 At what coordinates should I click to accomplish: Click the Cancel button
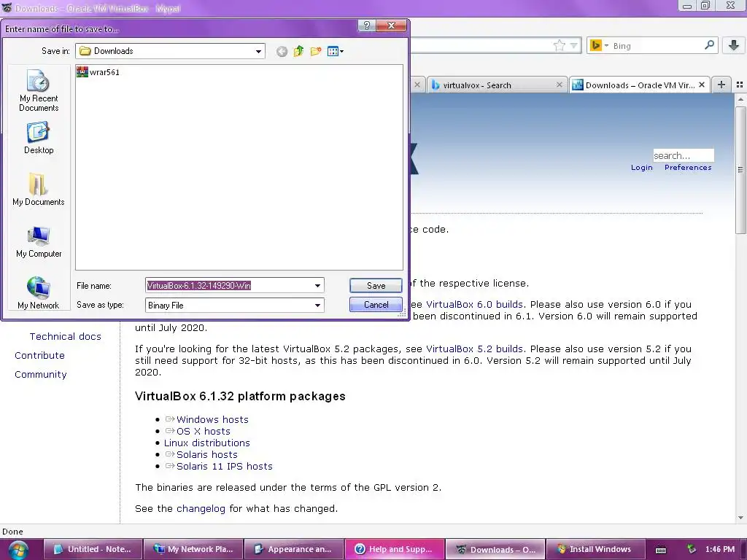click(x=376, y=305)
